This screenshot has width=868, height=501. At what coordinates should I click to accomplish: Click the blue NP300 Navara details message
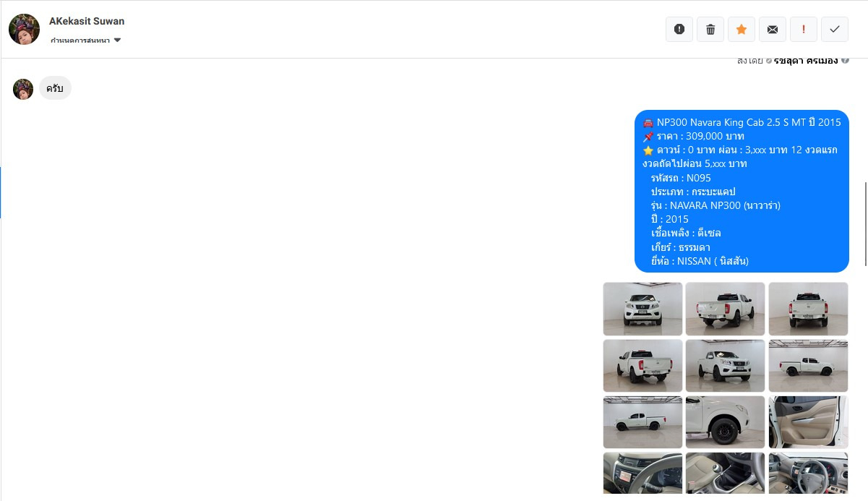(x=742, y=192)
